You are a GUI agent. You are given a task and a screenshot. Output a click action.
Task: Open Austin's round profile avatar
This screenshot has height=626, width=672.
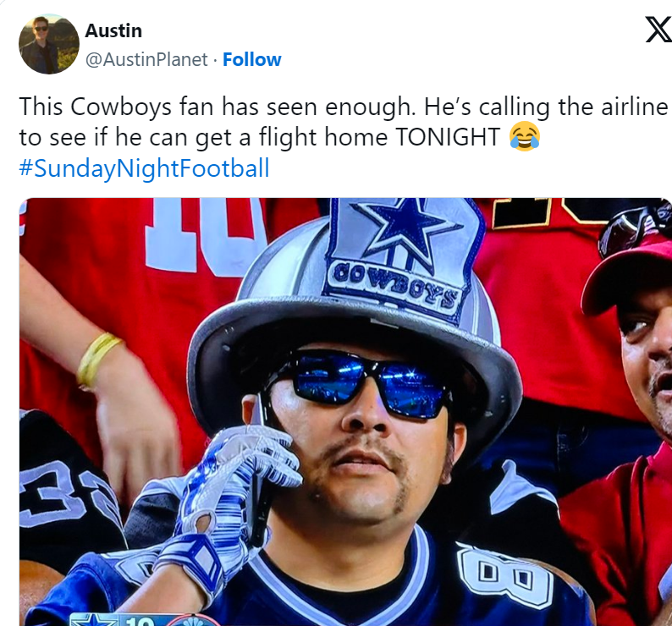pos(49,44)
